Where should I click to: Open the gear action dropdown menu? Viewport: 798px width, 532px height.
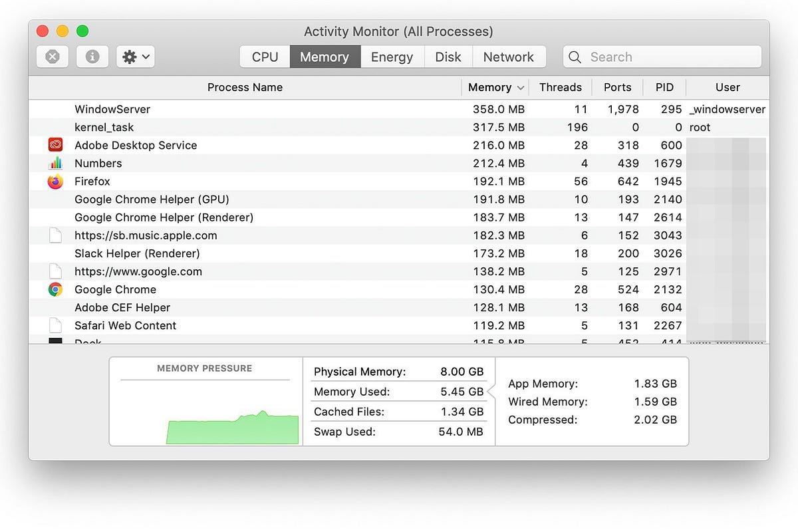pos(136,57)
